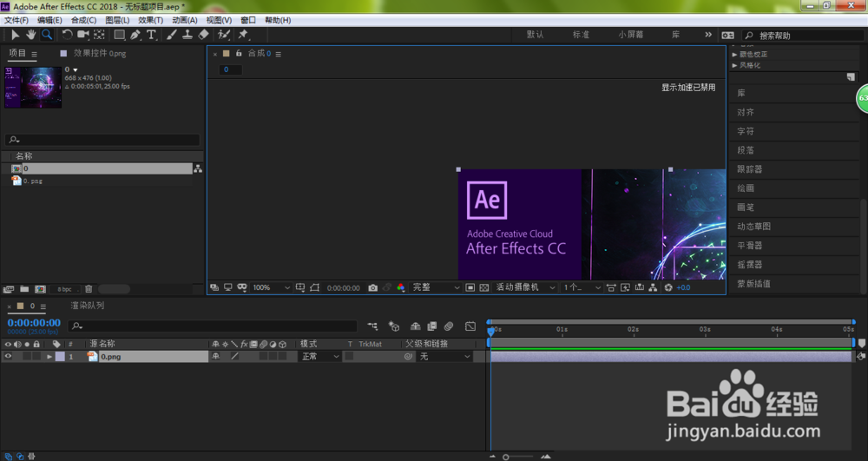Select the Pan Behind anchor point tool
868x461 pixels.
(x=99, y=35)
